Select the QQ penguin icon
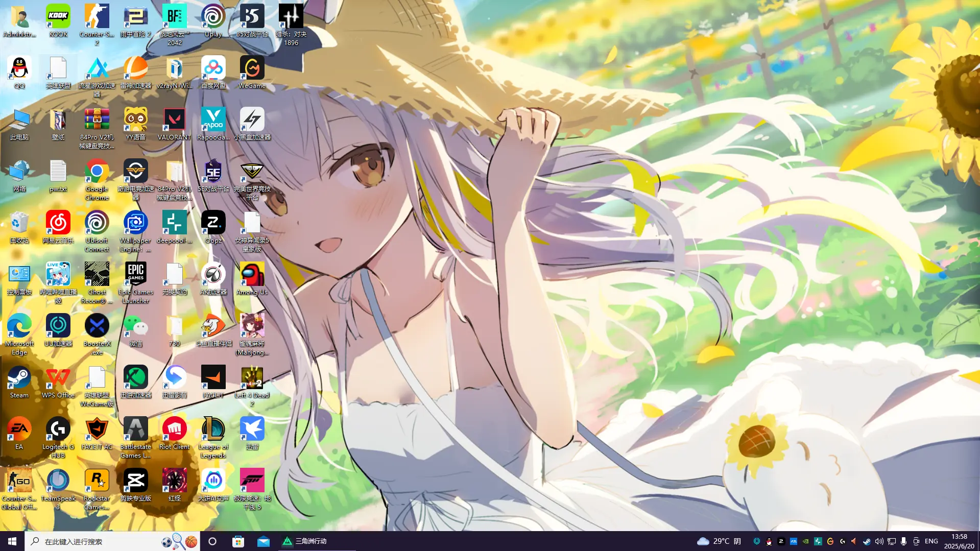The height and width of the screenshot is (551, 980). click(x=19, y=73)
